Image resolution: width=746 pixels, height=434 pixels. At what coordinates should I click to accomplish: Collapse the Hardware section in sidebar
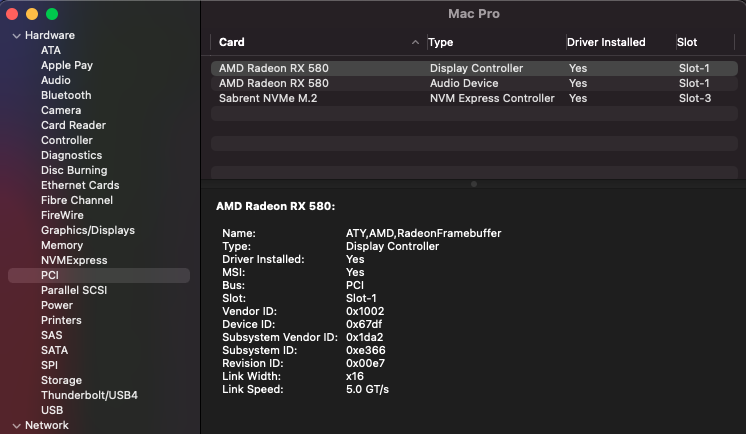pos(16,36)
